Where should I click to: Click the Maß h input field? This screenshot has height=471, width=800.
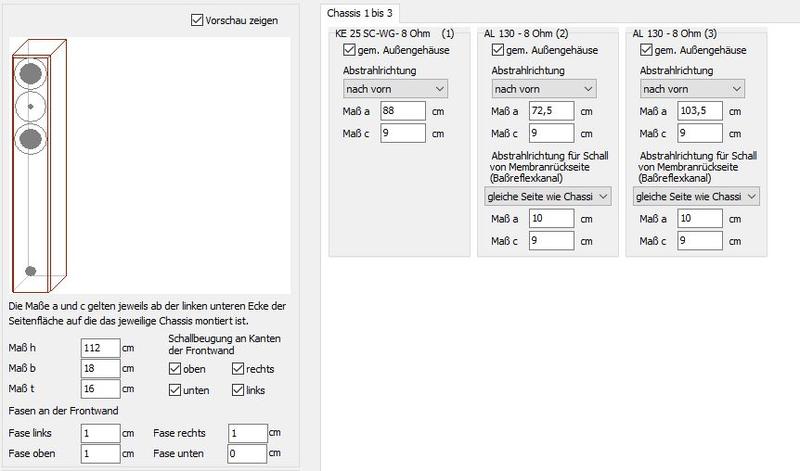(x=99, y=348)
